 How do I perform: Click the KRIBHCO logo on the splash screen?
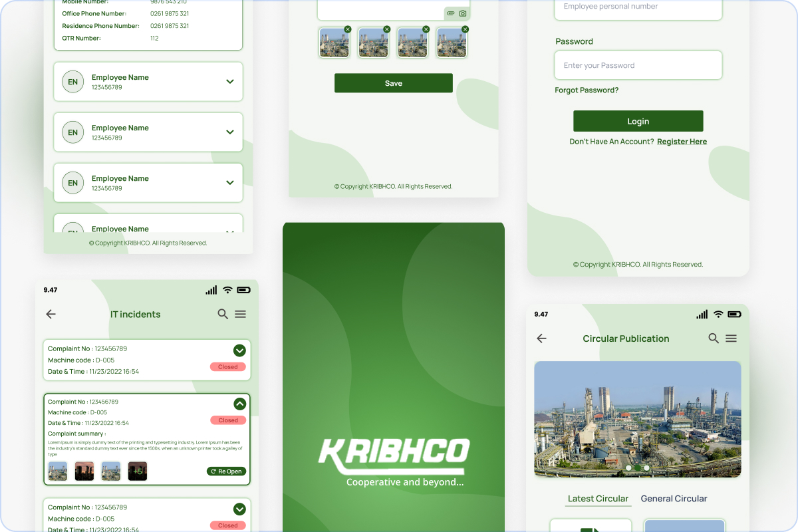394,456
